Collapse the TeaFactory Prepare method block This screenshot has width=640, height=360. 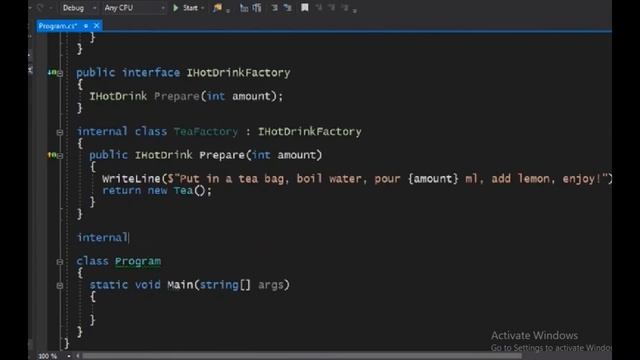click(60, 156)
